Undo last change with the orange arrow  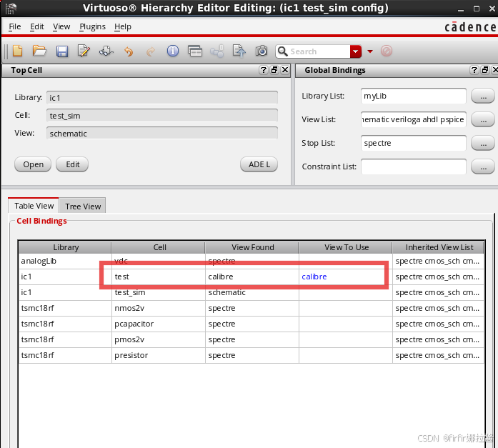[129, 51]
